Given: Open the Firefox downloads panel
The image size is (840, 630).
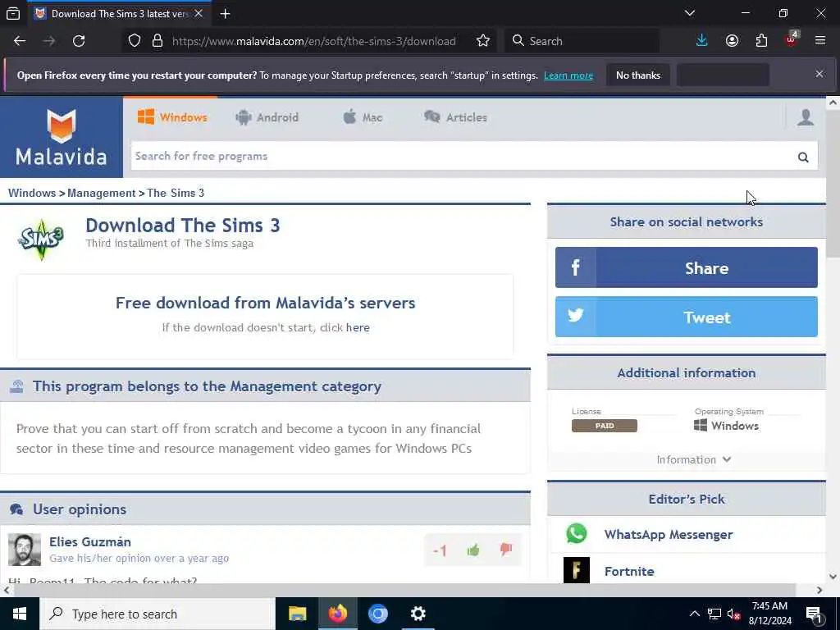Looking at the screenshot, I should point(702,41).
